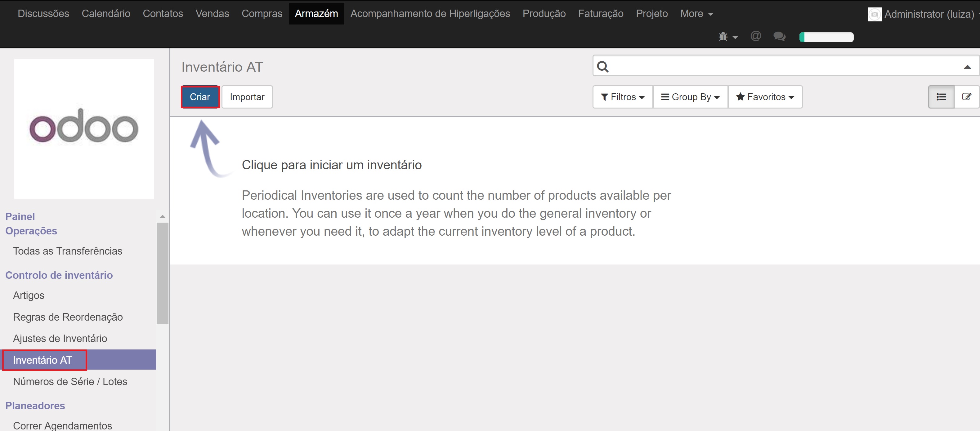Viewport: 980px width, 431px height.
Task: Click the Administrator avatar icon
Action: [874, 15]
